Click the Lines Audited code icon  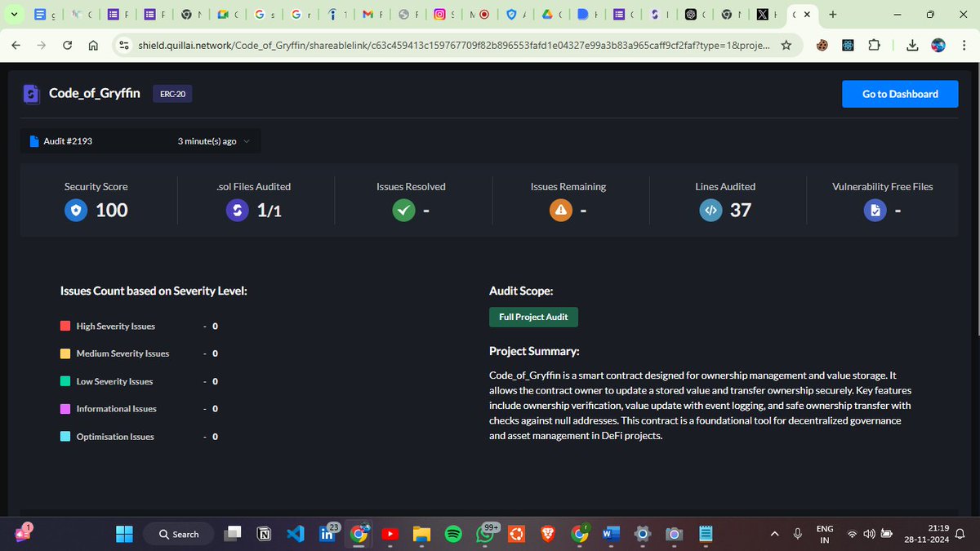click(x=710, y=211)
